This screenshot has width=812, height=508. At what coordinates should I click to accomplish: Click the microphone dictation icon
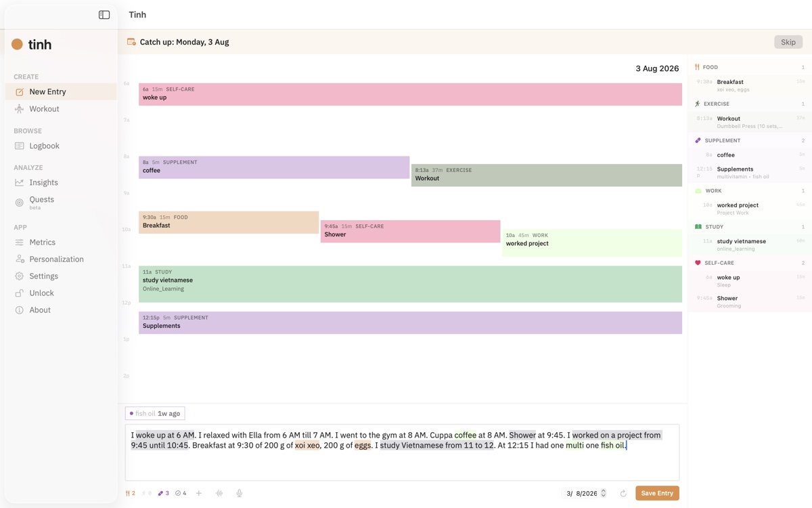239,493
